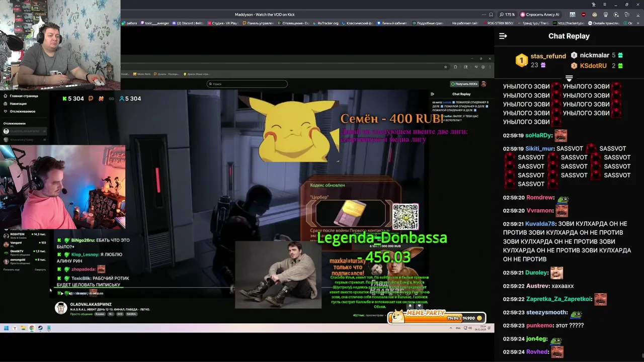The height and width of the screenshot is (362, 644).
Task: Open Chrome from the taskbar
Action: tap(32, 328)
